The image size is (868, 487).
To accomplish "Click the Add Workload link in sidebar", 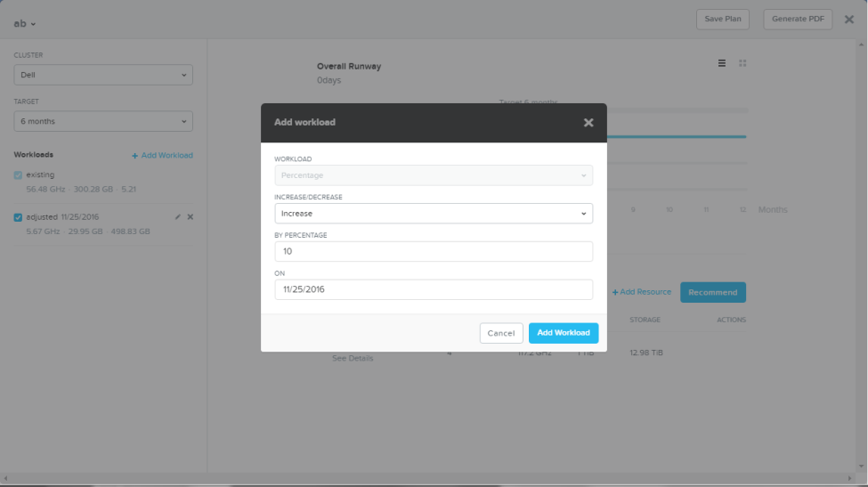I will [x=162, y=156].
